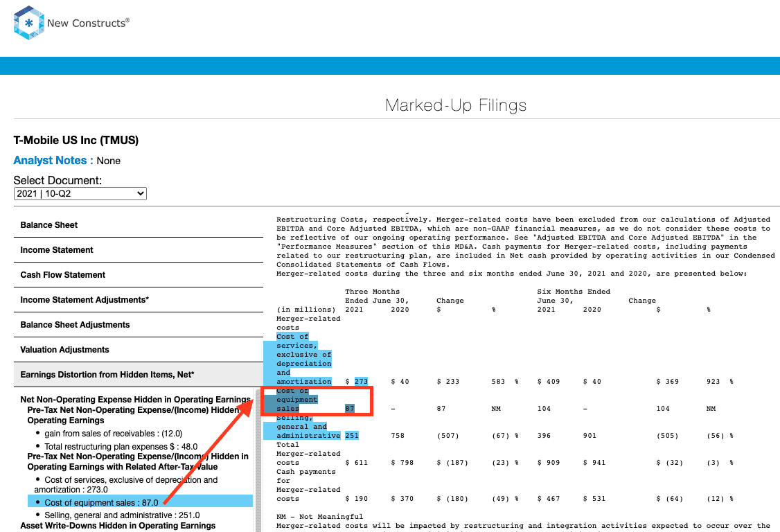The image size is (780, 532).
Task: Select 'gain from sales of receivables' item
Action: [114, 434]
